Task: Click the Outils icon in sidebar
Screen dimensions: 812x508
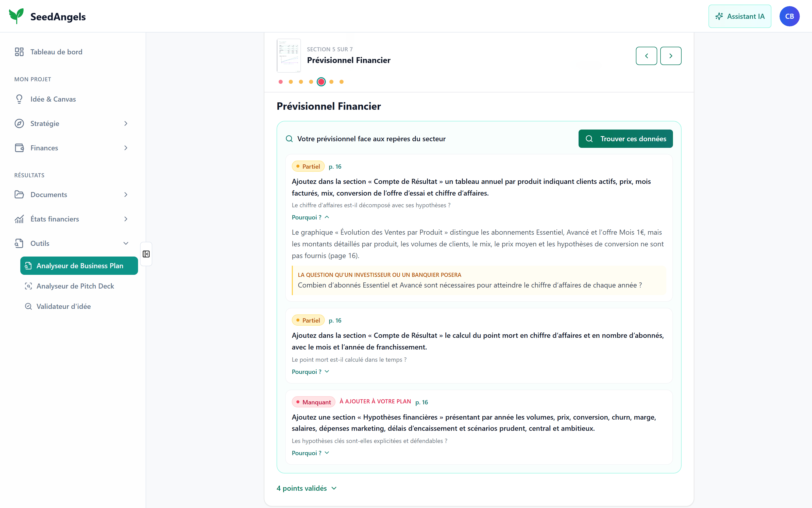Action: [x=19, y=243]
